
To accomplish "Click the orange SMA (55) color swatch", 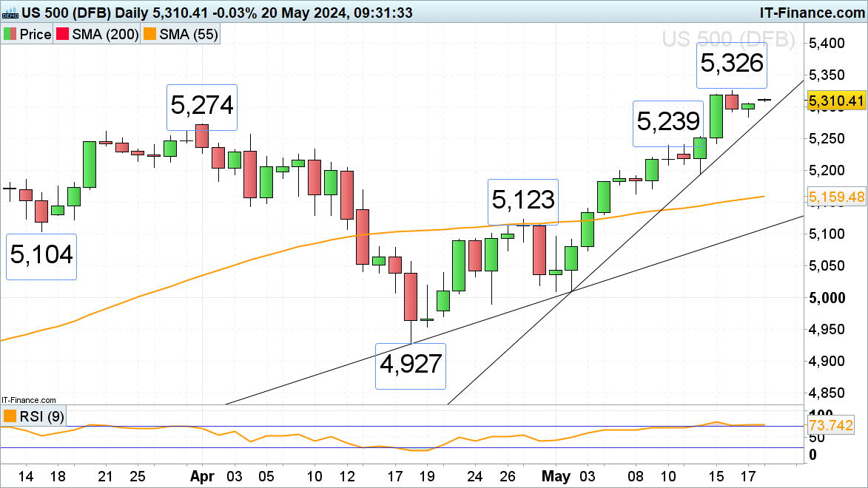I will click(x=150, y=35).
